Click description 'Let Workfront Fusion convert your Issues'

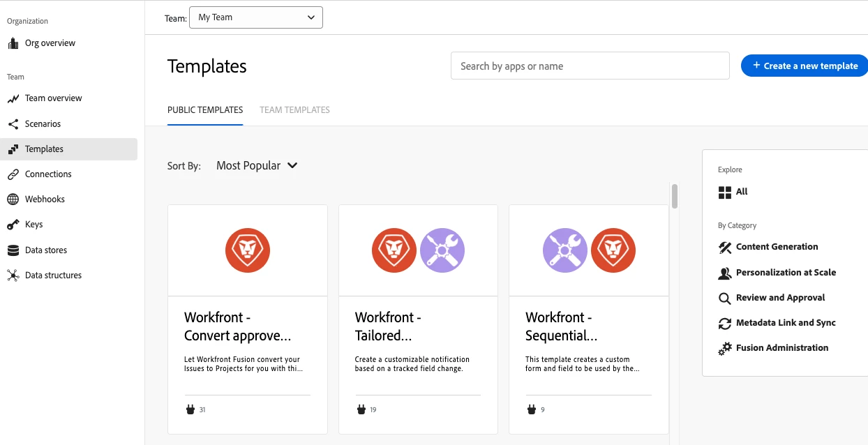pos(244,364)
